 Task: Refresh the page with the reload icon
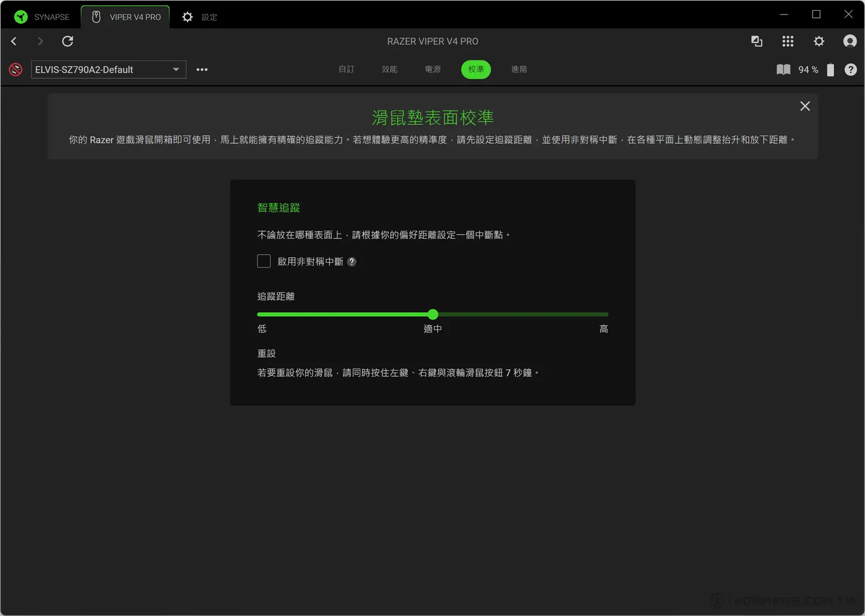(x=68, y=41)
